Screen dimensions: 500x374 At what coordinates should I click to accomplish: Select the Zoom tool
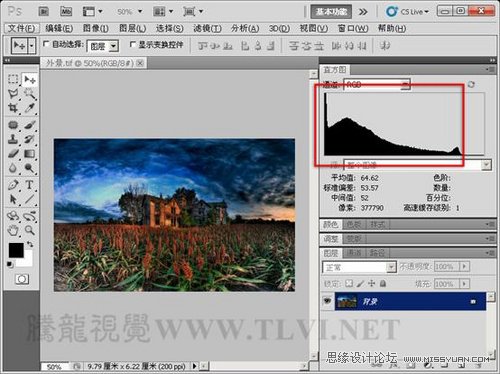point(30,230)
